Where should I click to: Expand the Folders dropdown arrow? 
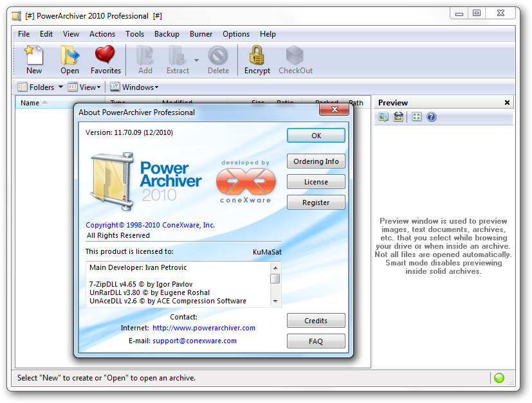pos(60,87)
